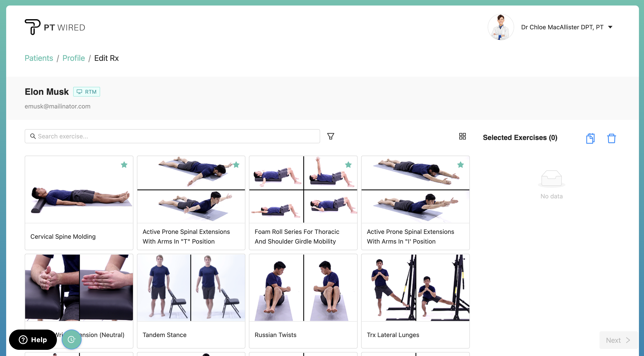Select the Russian Twists exercise thumbnail
The height and width of the screenshot is (356, 644).
[x=303, y=287]
